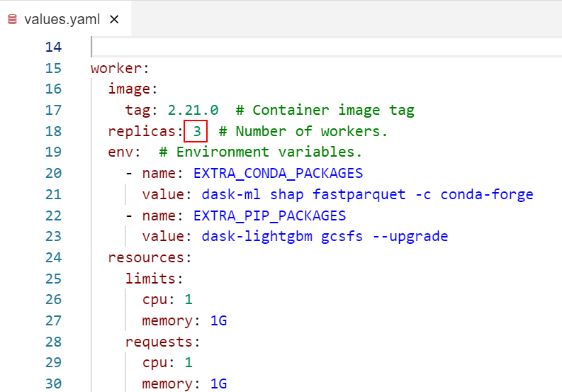The width and height of the screenshot is (562, 392).
Task: Click the replicas value 3
Action: [197, 131]
